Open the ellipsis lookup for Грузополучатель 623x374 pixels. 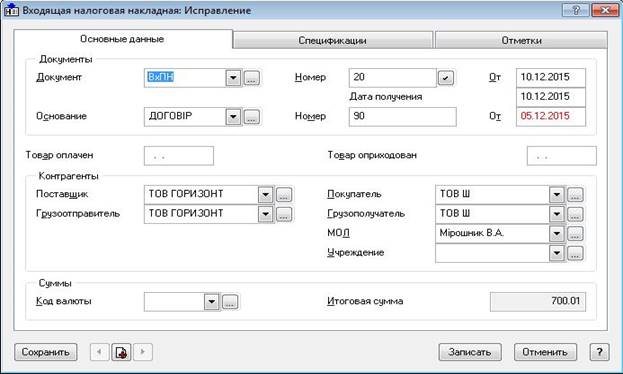click(575, 214)
